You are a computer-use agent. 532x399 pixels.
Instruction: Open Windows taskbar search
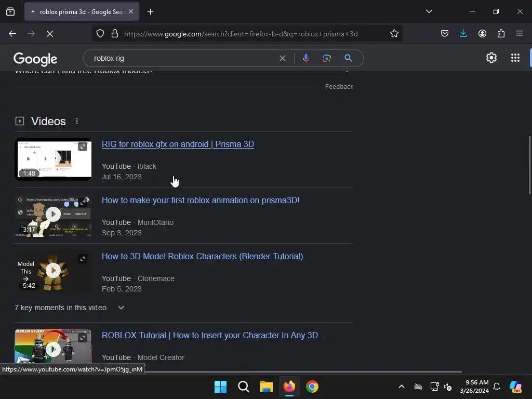coord(243,387)
